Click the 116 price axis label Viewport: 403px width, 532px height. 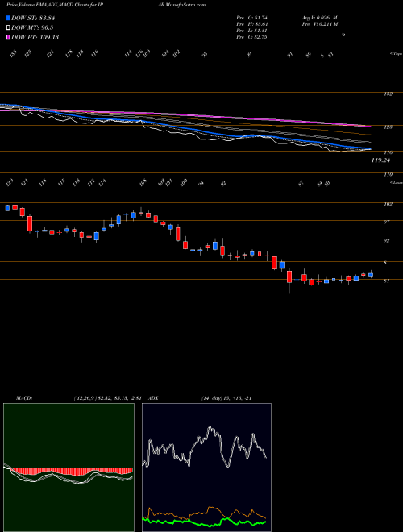[x=388, y=153]
